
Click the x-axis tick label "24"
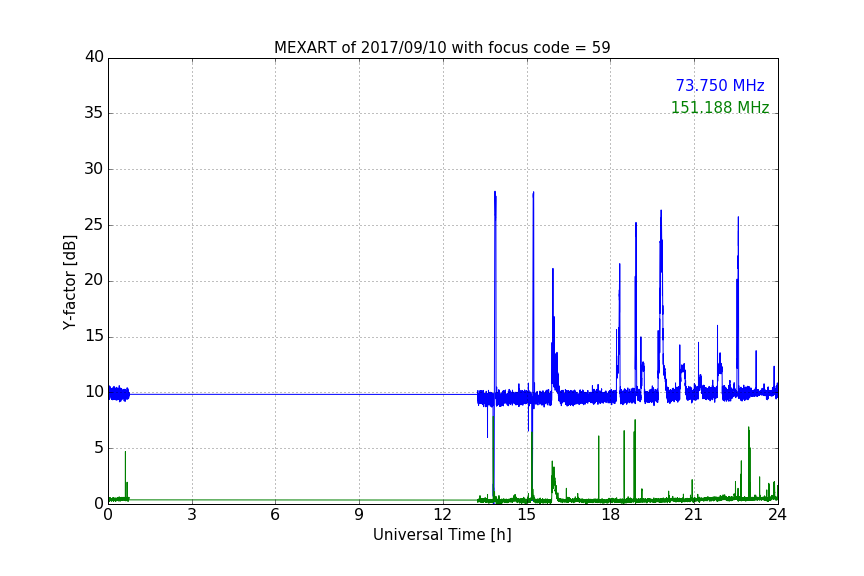click(x=777, y=515)
